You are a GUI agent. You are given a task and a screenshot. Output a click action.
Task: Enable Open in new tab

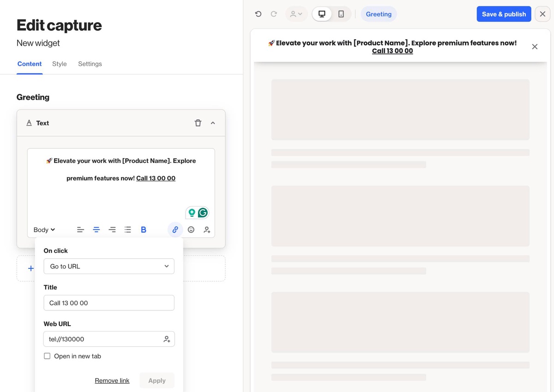tap(47, 356)
